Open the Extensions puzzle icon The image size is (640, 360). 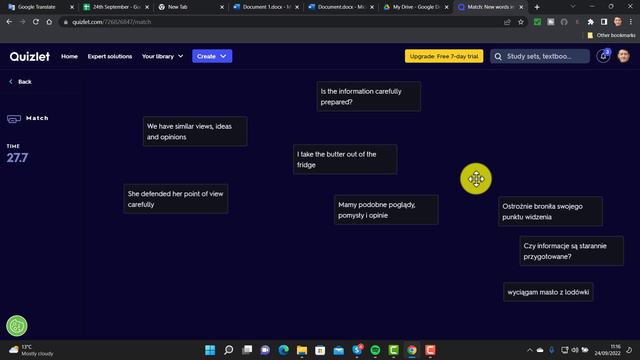tap(590, 22)
